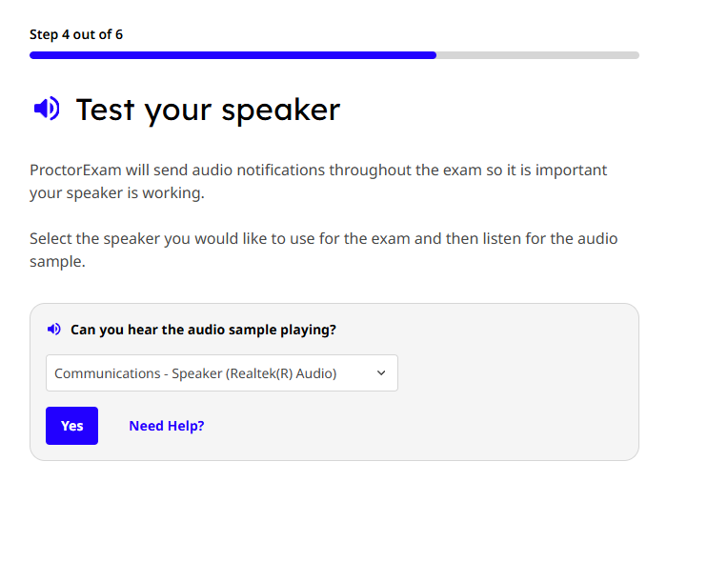Click the Test your speaker heading
728x562 pixels.
click(208, 110)
